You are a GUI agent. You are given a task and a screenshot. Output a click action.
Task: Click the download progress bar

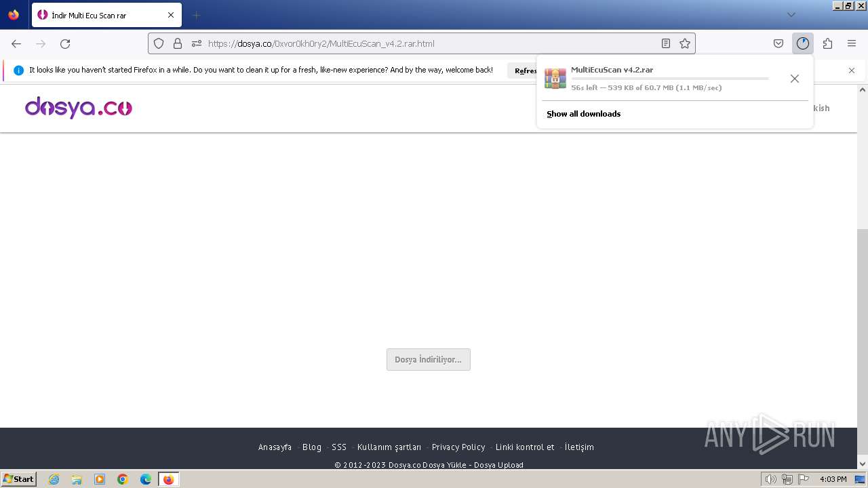670,79
